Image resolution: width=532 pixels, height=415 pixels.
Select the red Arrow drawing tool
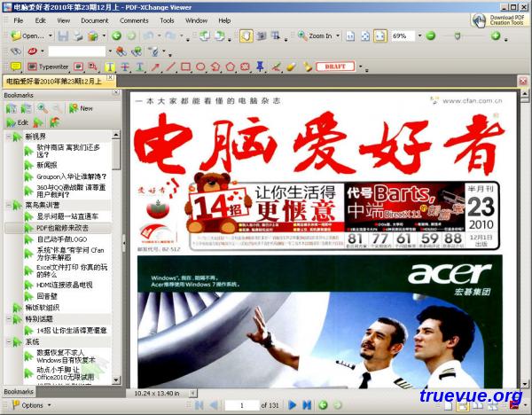(155, 67)
